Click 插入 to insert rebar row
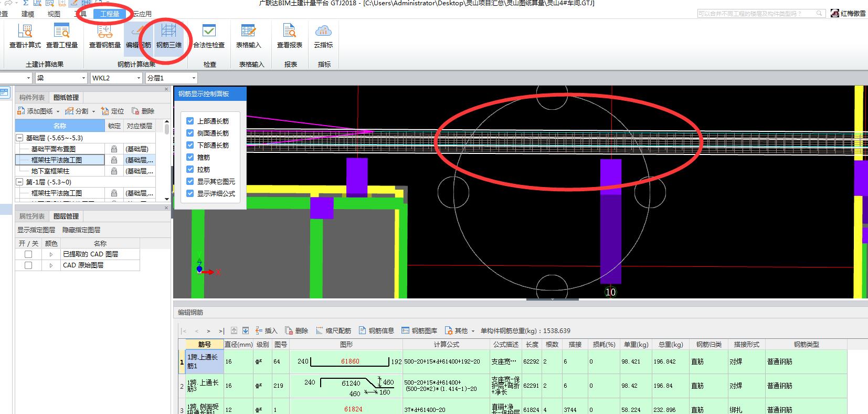This screenshot has width=868, height=414. pos(266,330)
